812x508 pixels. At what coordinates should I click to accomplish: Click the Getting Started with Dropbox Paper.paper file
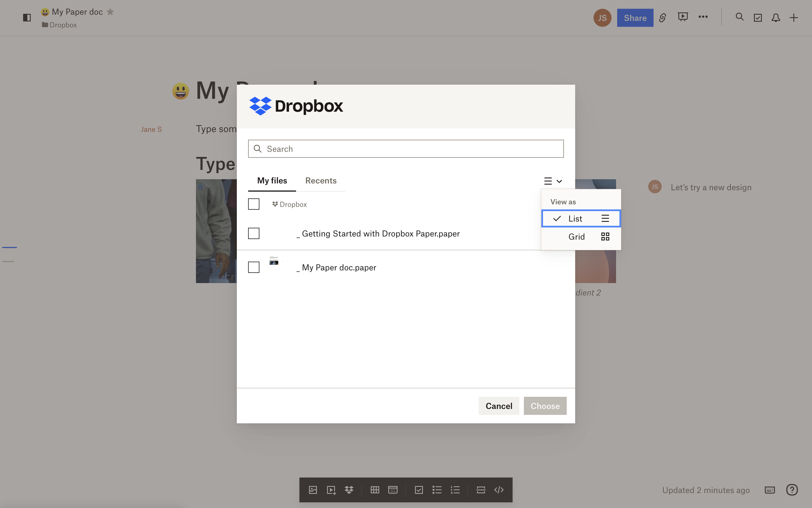[378, 233]
